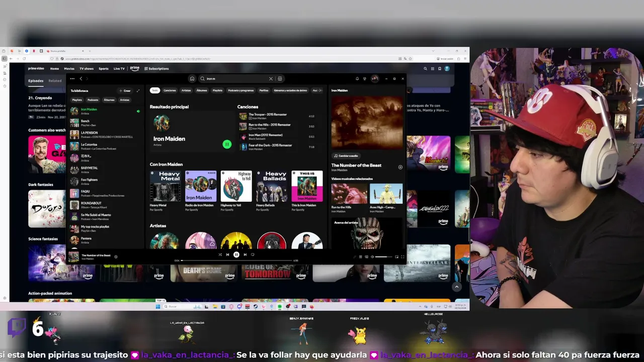This screenshot has height=362, width=644.
Task: Open Radio de Iron Maiden card
Action: tap(201, 191)
